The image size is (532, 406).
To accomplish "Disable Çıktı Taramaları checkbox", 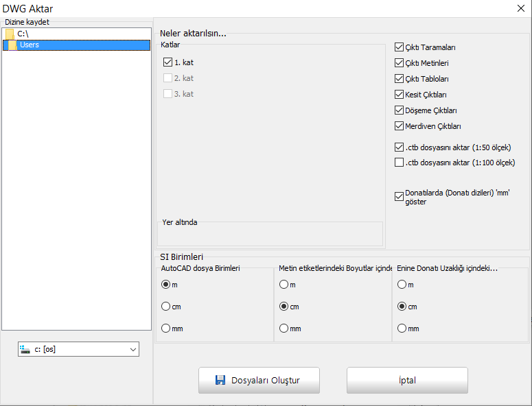I will (400, 47).
